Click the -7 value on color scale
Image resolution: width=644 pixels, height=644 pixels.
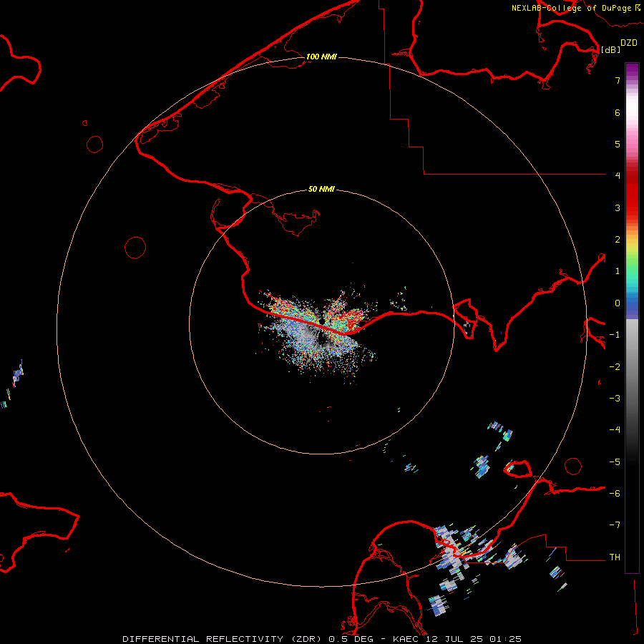(615, 525)
